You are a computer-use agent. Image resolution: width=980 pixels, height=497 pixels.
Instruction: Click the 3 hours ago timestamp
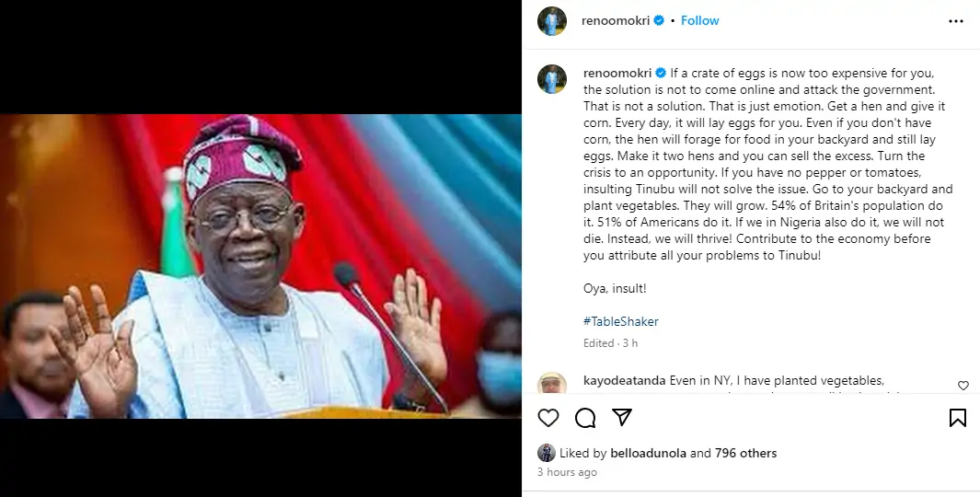click(567, 472)
